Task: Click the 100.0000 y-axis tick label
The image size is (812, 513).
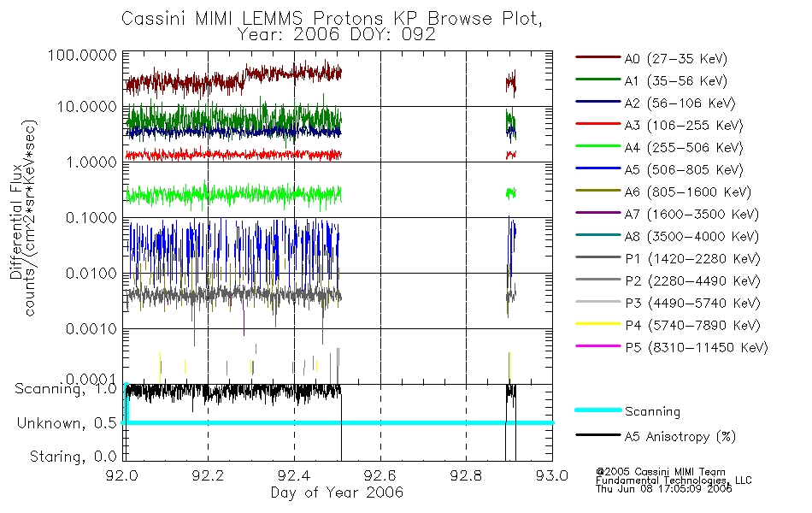Action: tap(82, 55)
